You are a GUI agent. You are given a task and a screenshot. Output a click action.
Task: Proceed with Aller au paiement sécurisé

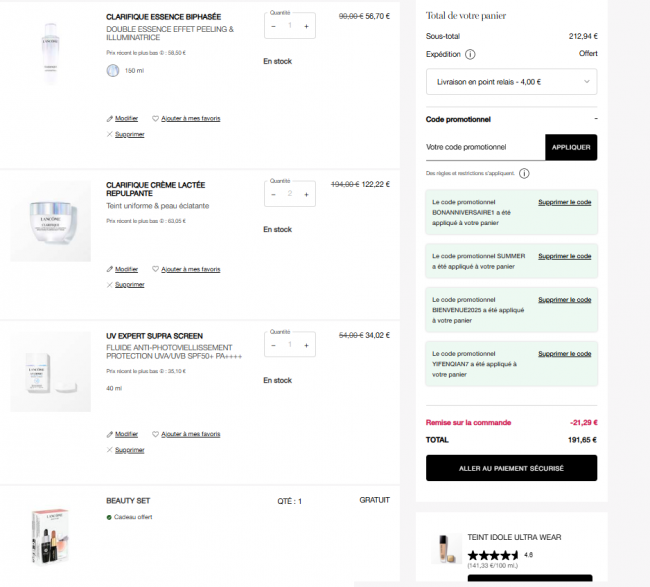512,468
